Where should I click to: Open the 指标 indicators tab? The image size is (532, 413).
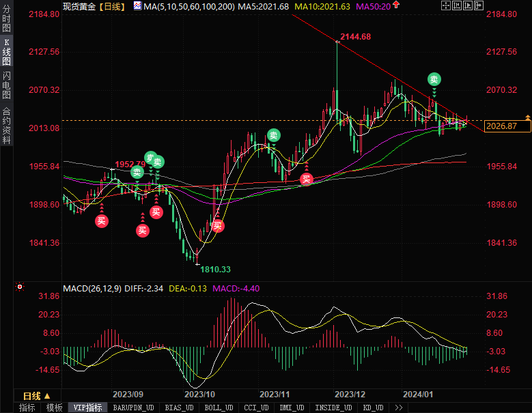(27, 408)
